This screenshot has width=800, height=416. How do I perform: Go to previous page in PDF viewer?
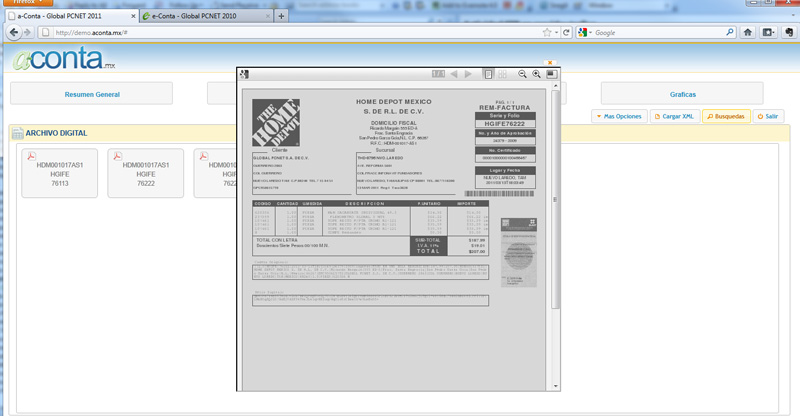coord(454,74)
